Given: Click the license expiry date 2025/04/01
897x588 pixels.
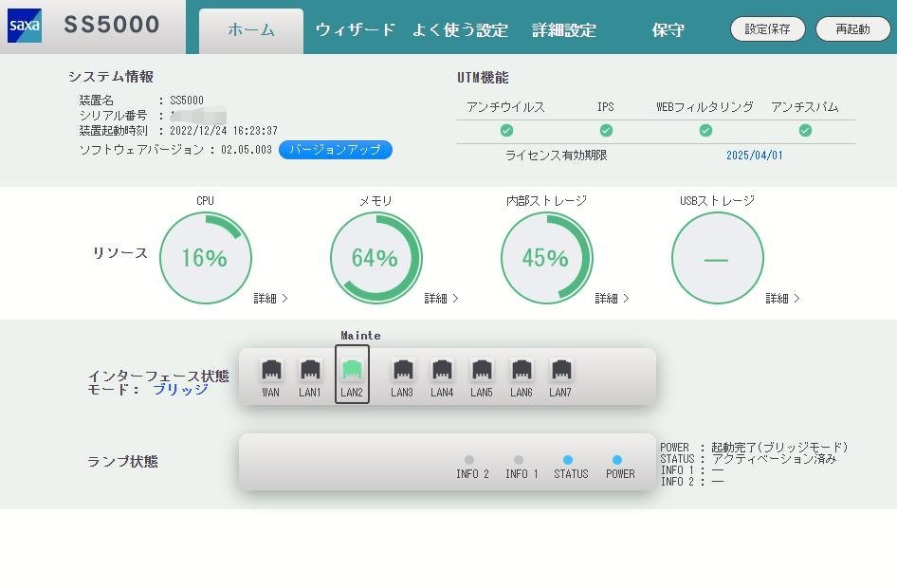Looking at the screenshot, I should coord(755,156).
